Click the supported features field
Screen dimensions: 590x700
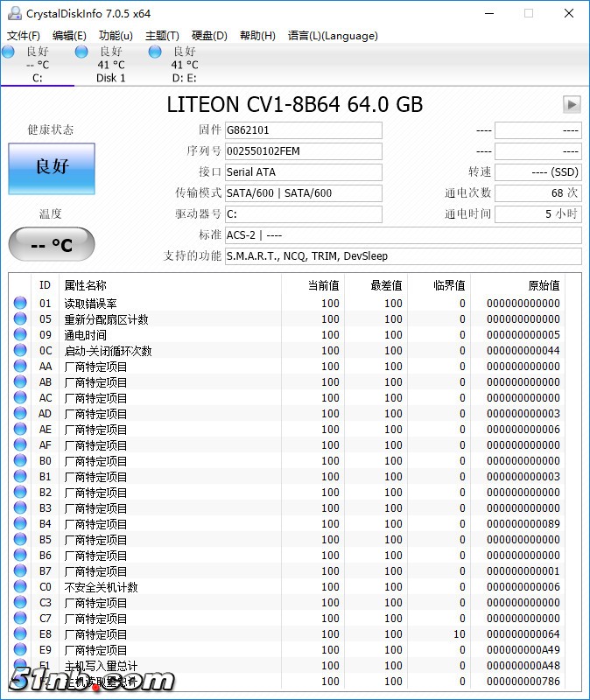(404, 256)
